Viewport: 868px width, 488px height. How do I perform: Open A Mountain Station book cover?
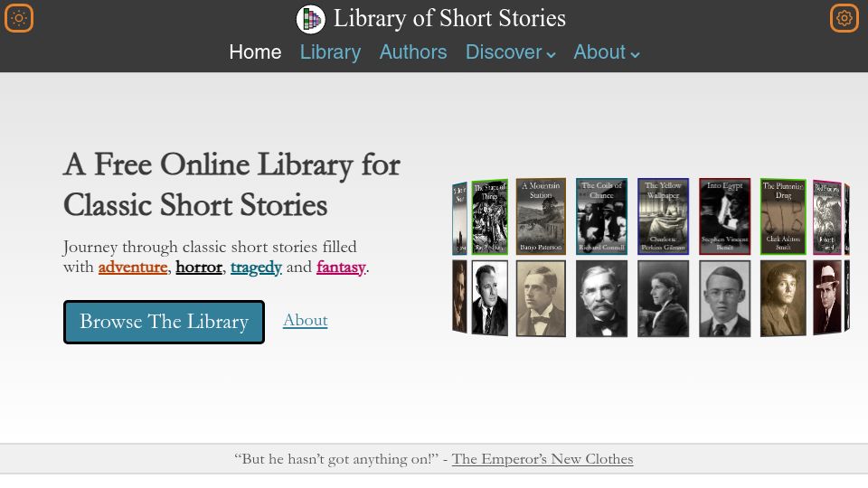pos(541,216)
